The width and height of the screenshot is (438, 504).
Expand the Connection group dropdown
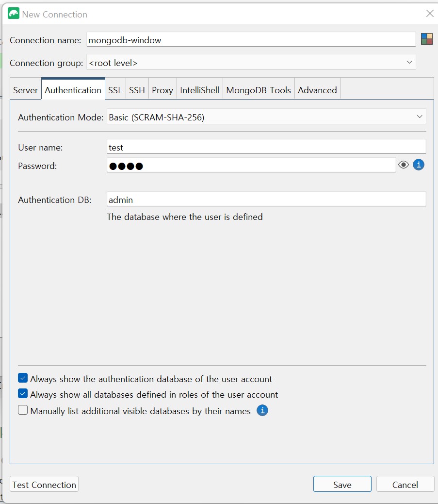point(251,62)
